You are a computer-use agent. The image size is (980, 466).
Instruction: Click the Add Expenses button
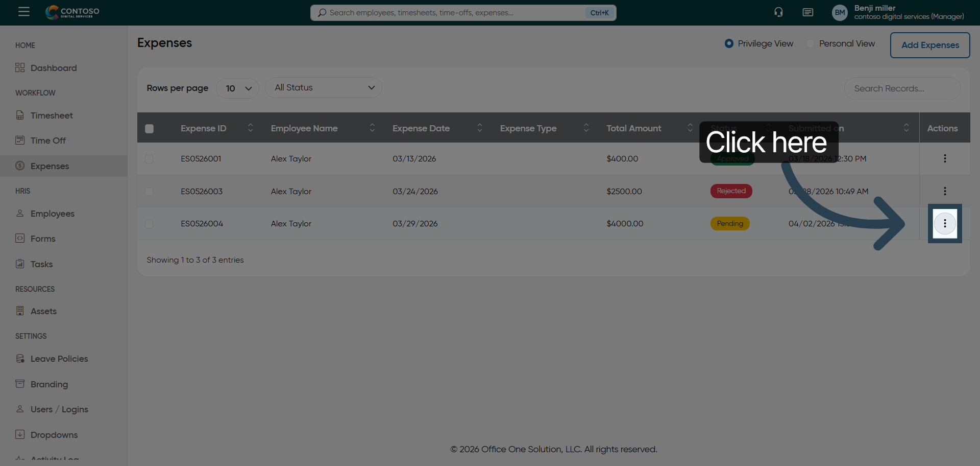pos(929,45)
